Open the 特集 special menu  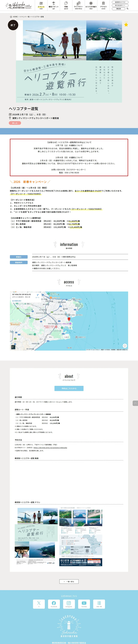tap(66, 5)
